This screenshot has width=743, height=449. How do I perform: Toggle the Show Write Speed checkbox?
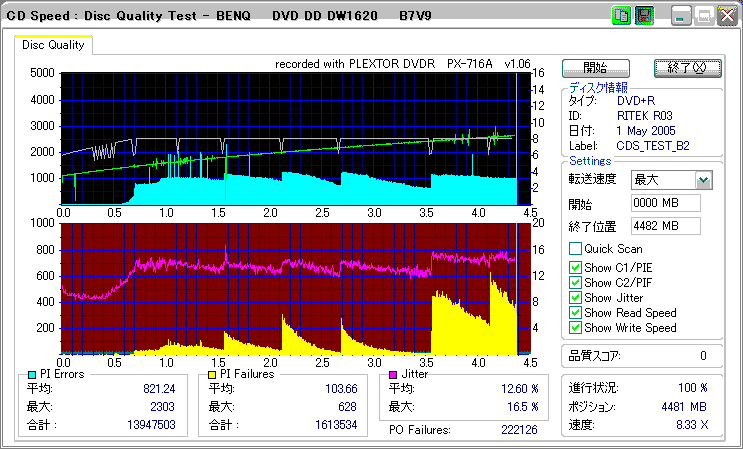coord(575,328)
